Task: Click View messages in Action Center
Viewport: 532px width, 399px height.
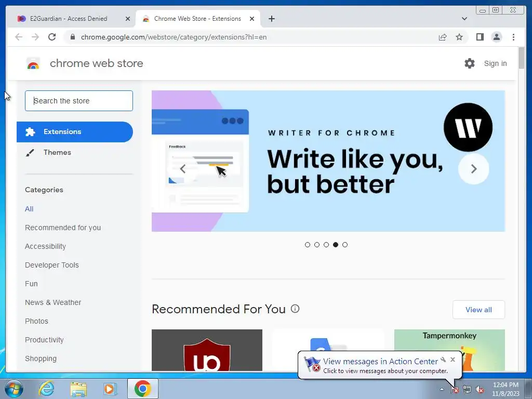Action: (x=380, y=362)
